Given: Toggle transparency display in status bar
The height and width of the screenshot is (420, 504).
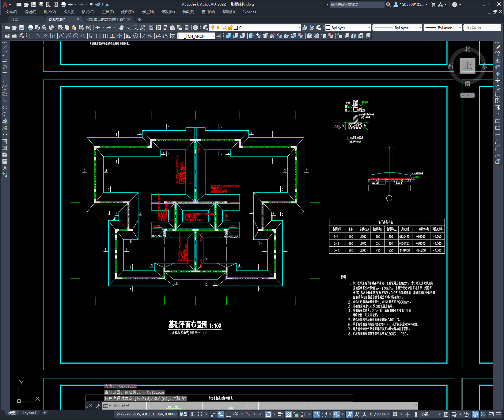Looking at the screenshot, I should pos(288,414).
